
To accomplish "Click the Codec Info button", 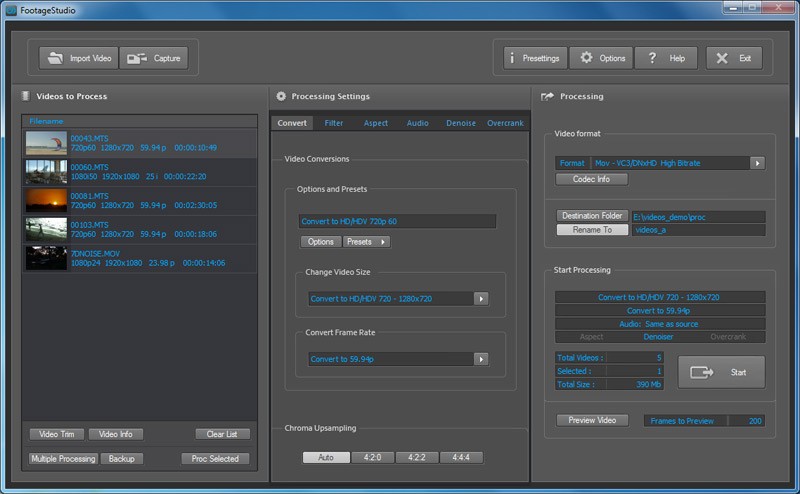I will pyautogui.click(x=591, y=179).
